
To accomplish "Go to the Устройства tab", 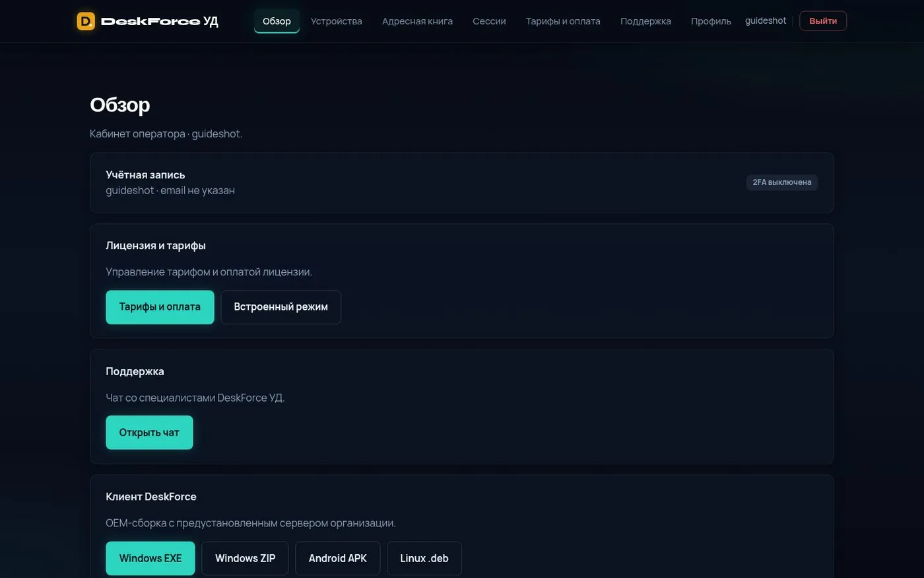I will tap(337, 21).
